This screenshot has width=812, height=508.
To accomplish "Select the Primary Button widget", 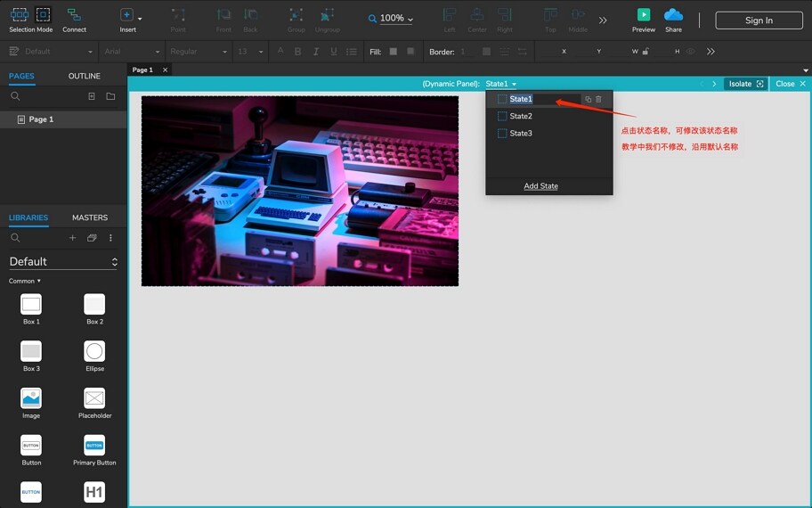I will (94, 450).
